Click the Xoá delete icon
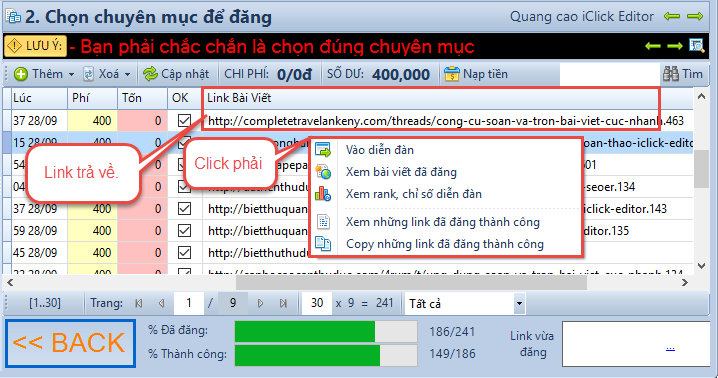 point(88,74)
